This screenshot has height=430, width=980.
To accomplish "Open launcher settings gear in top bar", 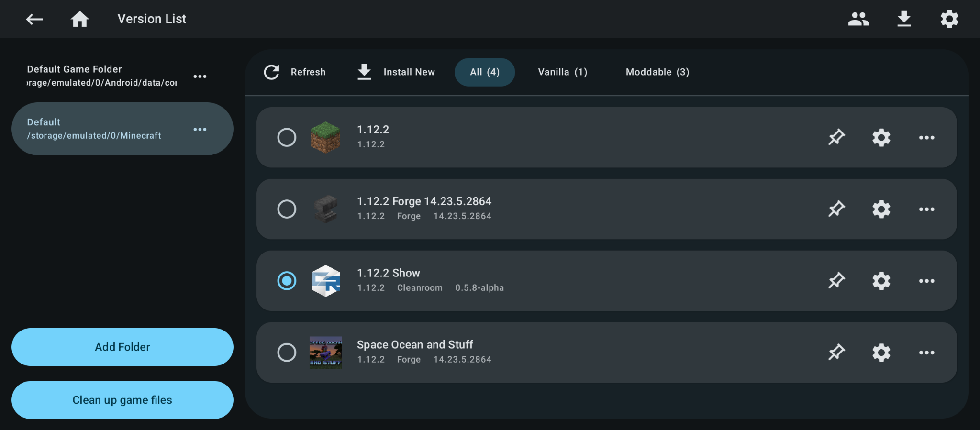I will click(949, 19).
